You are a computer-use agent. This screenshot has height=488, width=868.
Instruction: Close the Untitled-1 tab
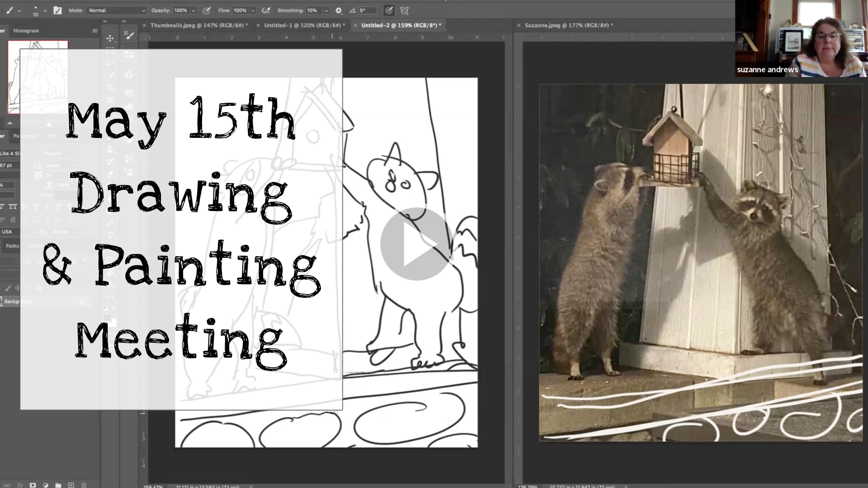258,25
